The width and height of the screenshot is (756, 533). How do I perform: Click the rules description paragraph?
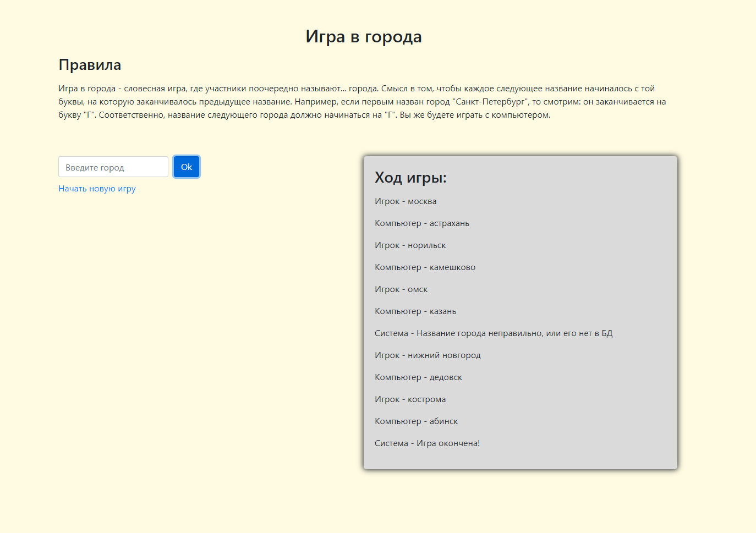pyautogui.click(x=362, y=102)
